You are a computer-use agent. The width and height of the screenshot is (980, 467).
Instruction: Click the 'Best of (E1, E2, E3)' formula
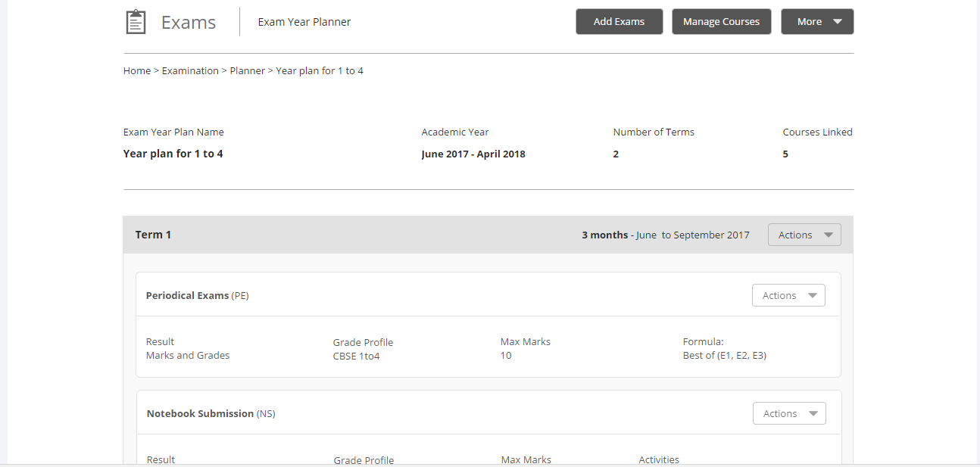click(724, 355)
